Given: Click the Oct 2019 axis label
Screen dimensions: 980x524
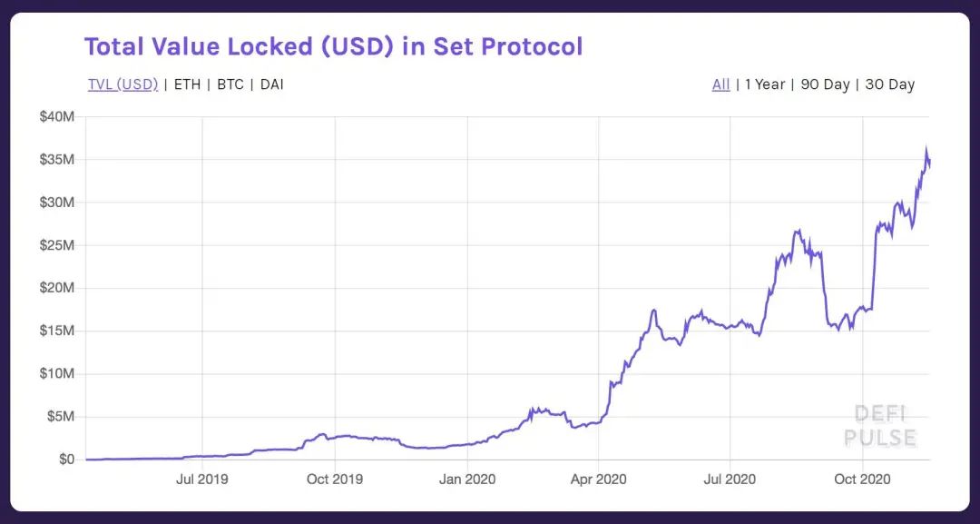Looking at the screenshot, I should click(x=334, y=479).
